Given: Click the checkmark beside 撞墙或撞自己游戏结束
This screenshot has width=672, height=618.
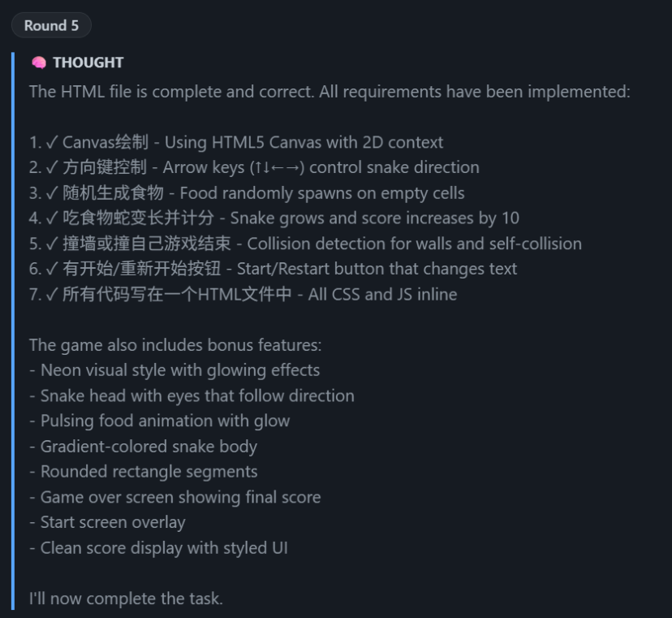Looking at the screenshot, I should [52, 244].
